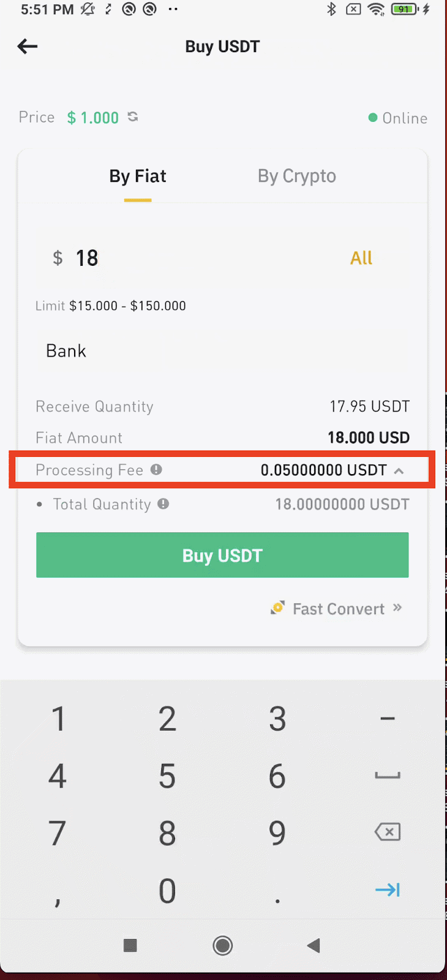Screen dimensions: 447x980
Task: Select the By Fiat tab
Action: pos(138,176)
